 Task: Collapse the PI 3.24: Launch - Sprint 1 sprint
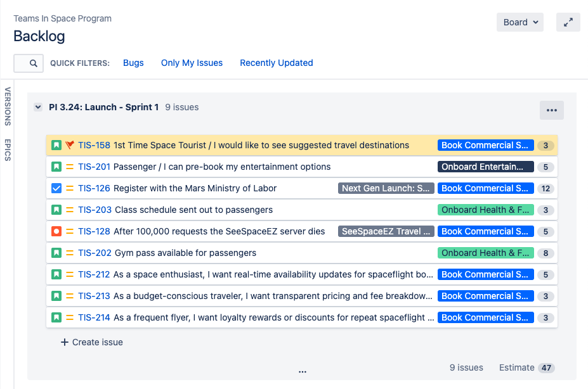click(37, 106)
